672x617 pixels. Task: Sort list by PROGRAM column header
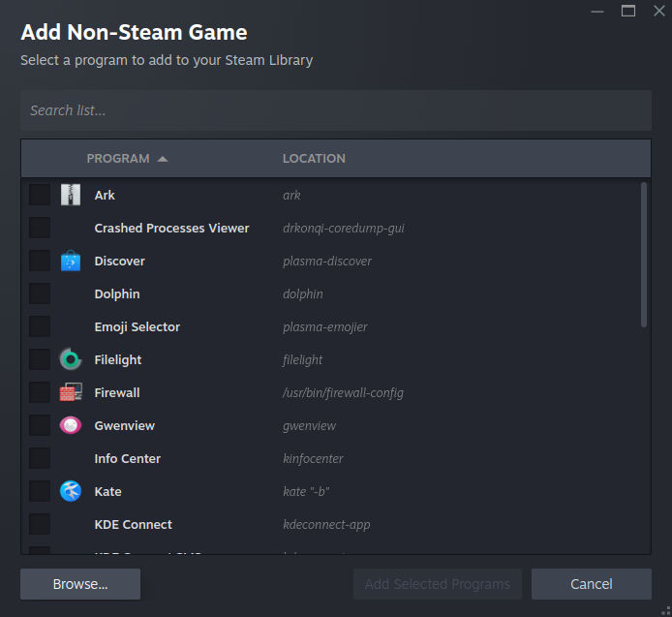[118, 158]
